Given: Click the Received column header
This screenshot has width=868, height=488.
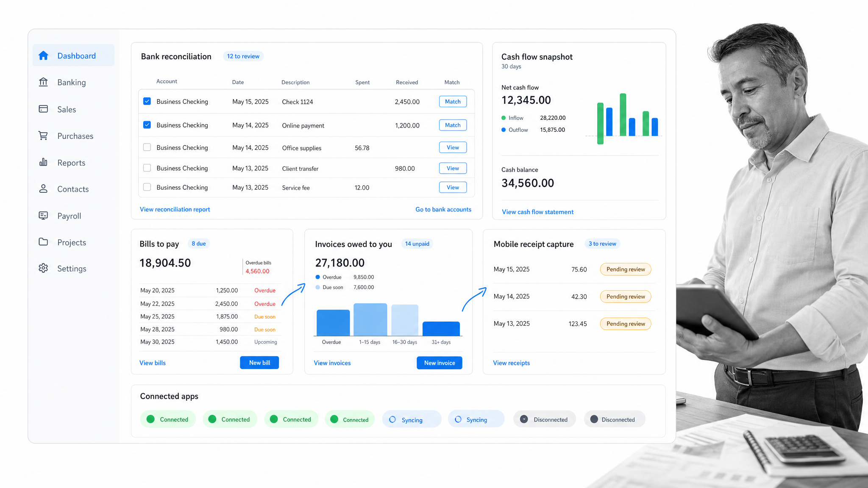Looking at the screenshot, I should pos(407,82).
